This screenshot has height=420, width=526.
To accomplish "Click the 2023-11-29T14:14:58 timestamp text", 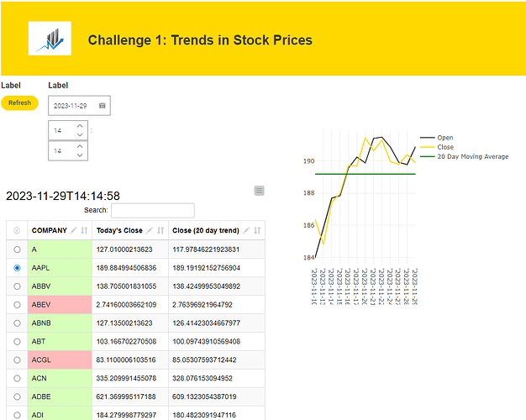I will tap(63, 196).
